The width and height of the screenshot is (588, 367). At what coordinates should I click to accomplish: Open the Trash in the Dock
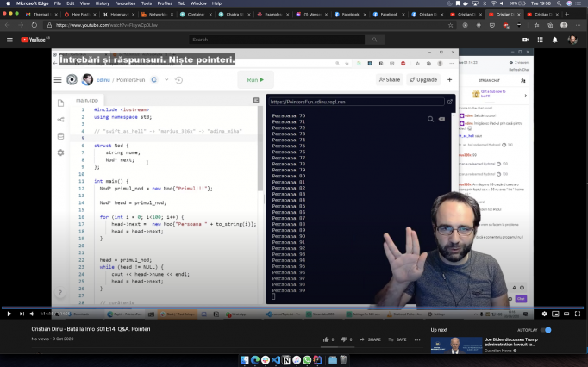(x=343, y=360)
